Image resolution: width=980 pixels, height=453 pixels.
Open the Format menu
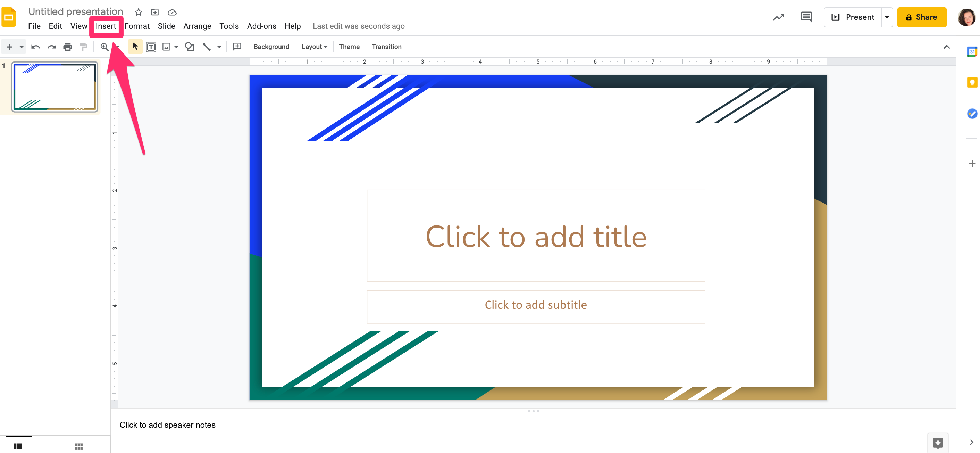(137, 26)
